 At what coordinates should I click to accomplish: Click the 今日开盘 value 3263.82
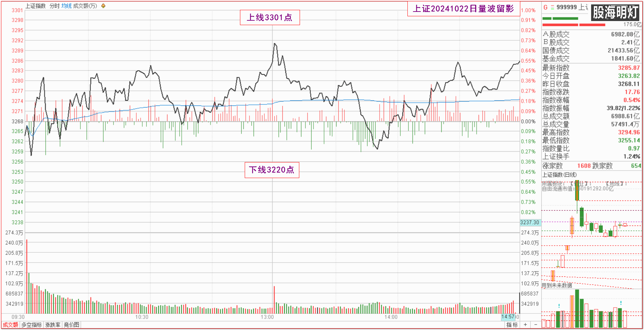[x=629, y=76]
